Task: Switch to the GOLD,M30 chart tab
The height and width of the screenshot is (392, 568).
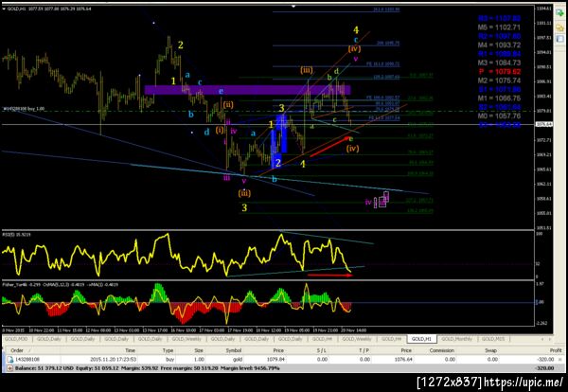Action: (17, 339)
